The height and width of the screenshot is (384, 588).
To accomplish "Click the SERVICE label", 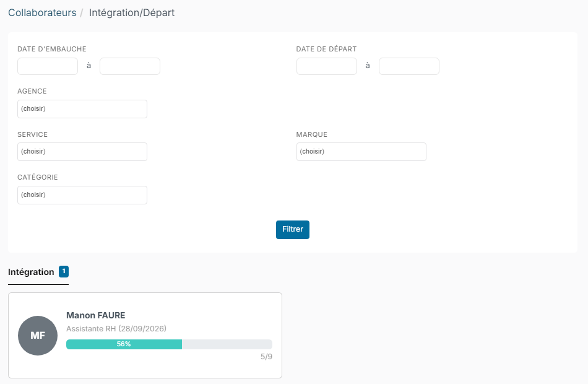I will click(x=32, y=134).
